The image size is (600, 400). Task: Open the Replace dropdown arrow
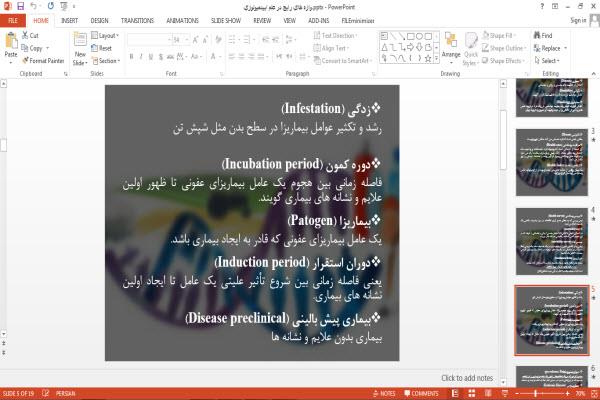click(566, 48)
